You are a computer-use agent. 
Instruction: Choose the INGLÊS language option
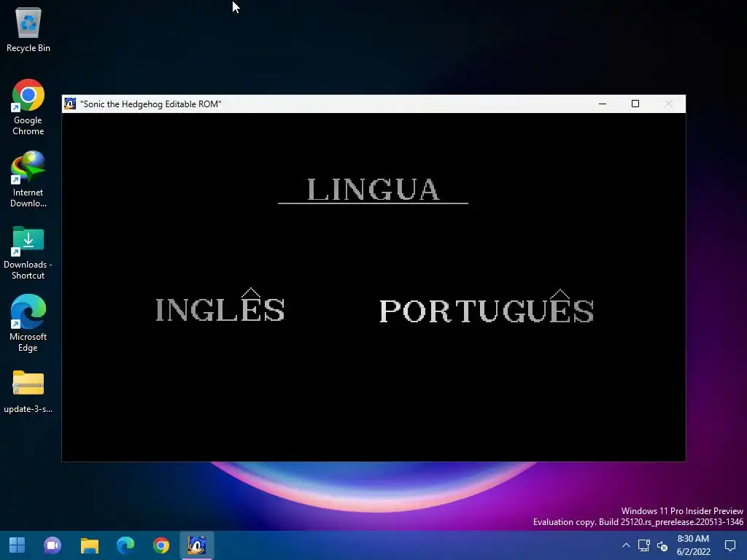(x=220, y=306)
